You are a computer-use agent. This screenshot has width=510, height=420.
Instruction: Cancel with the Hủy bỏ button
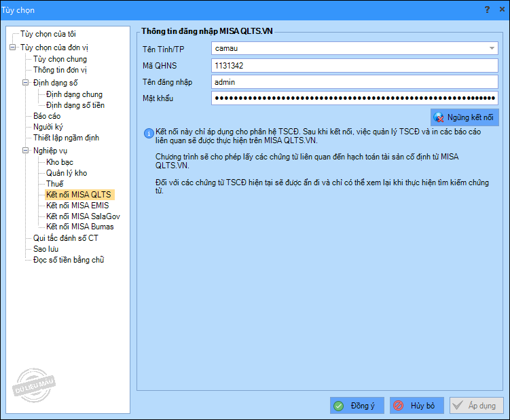[417, 406]
